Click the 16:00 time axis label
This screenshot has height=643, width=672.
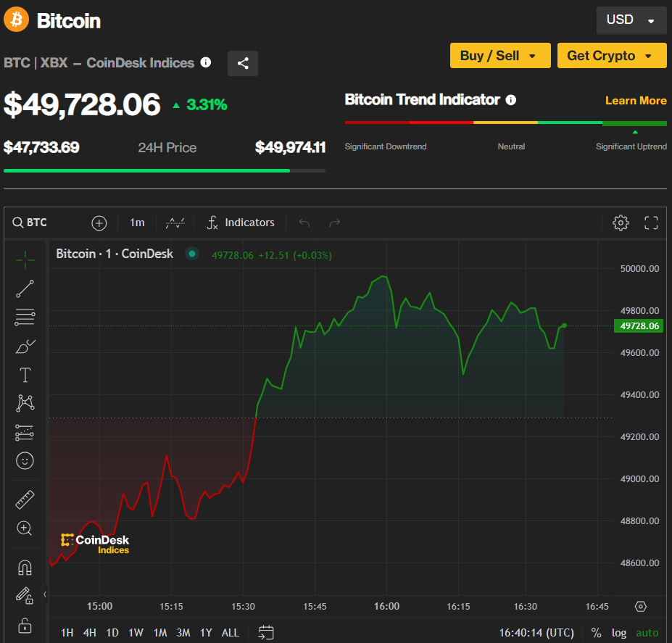pos(386,606)
